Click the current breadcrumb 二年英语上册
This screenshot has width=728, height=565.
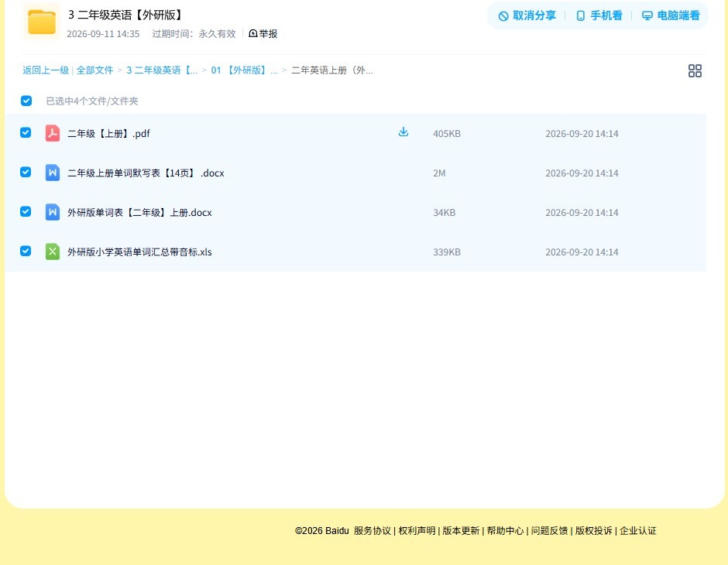click(332, 70)
